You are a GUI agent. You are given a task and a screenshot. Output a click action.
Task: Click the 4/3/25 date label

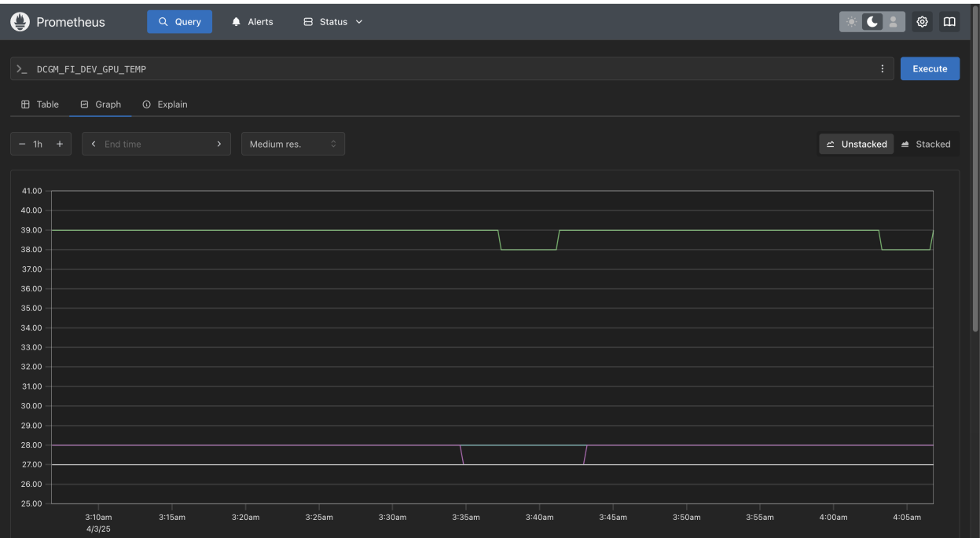(98, 529)
